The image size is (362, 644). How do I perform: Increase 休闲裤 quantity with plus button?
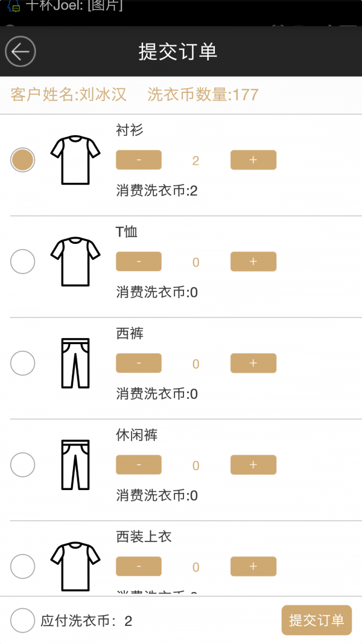point(253,465)
